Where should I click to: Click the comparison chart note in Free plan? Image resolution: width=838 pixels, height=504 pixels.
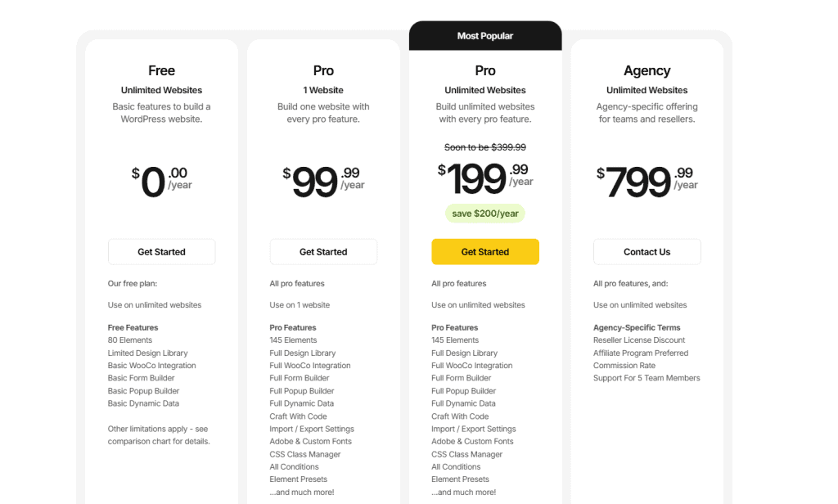(159, 435)
